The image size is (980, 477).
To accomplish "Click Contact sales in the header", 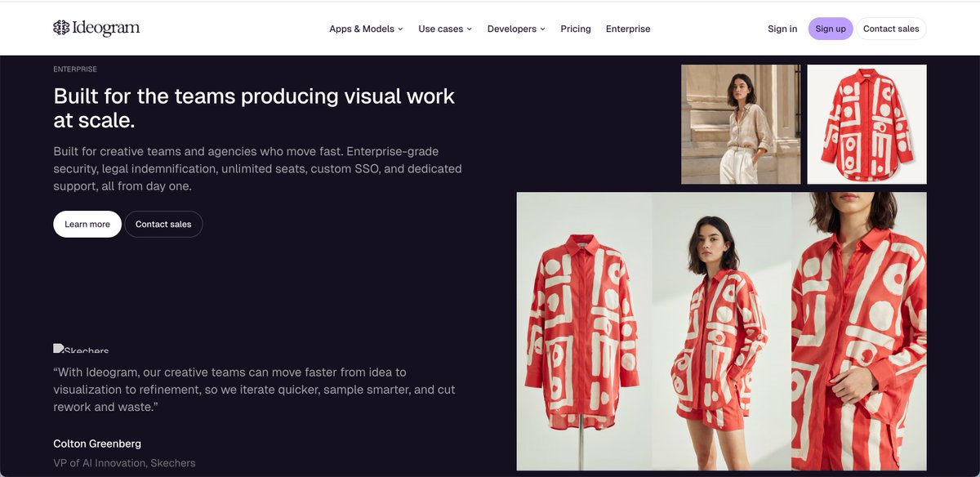I will click(x=891, y=29).
